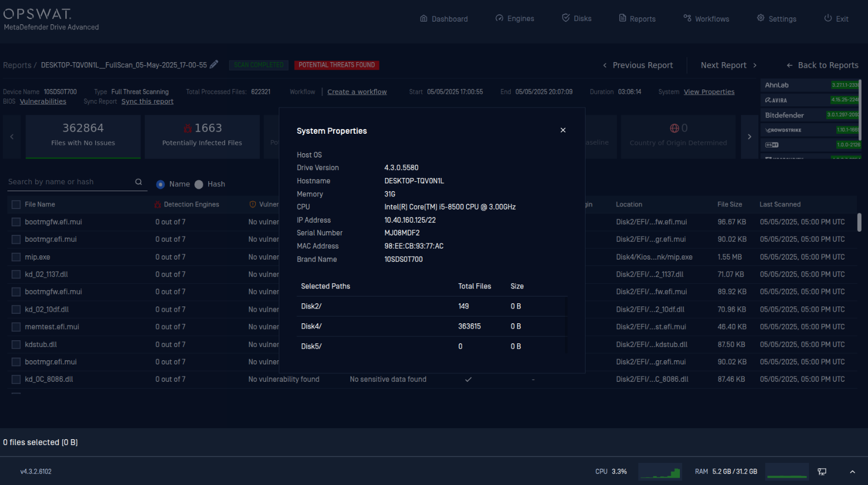Click the file table vertical scrollbar

pos(859,222)
